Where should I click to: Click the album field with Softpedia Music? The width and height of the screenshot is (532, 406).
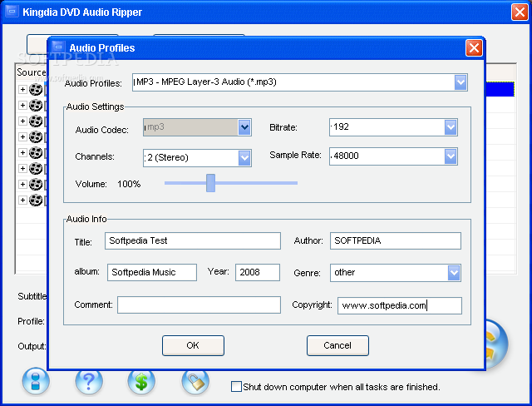click(152, 272)
